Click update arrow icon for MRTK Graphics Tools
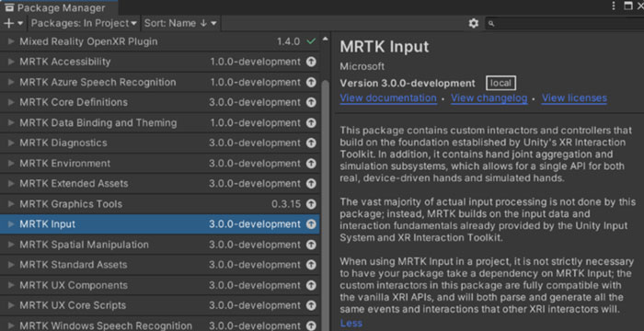 (x=311, y=204)
